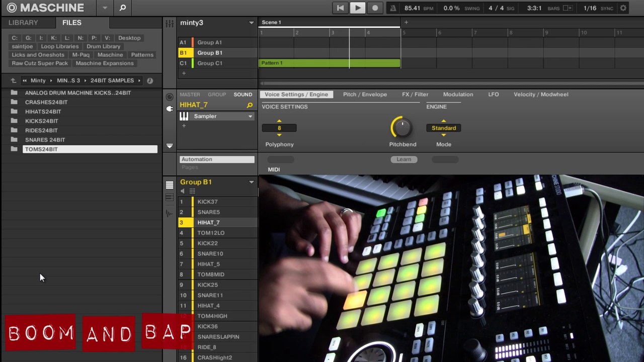Viewport: 644px width, 362px height.
Task: Open the Loop Libraries favorite
Action: point(60,46)
